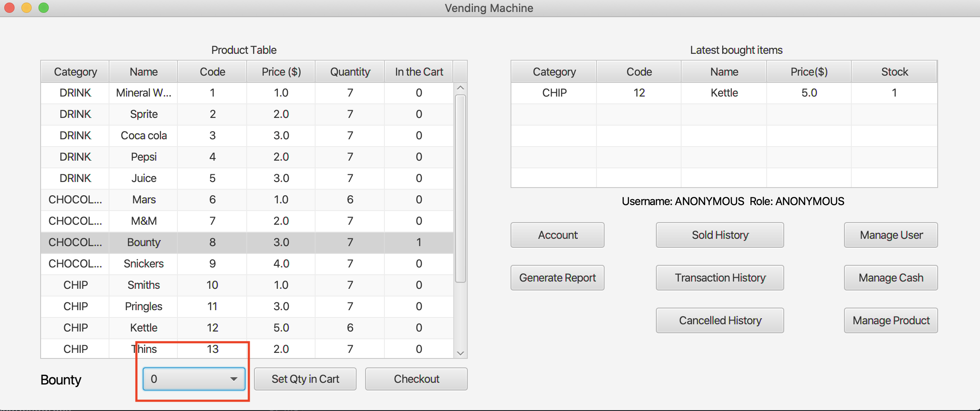Open the Manage Cash screen
The image size is (980, 411).
point(891,278)
